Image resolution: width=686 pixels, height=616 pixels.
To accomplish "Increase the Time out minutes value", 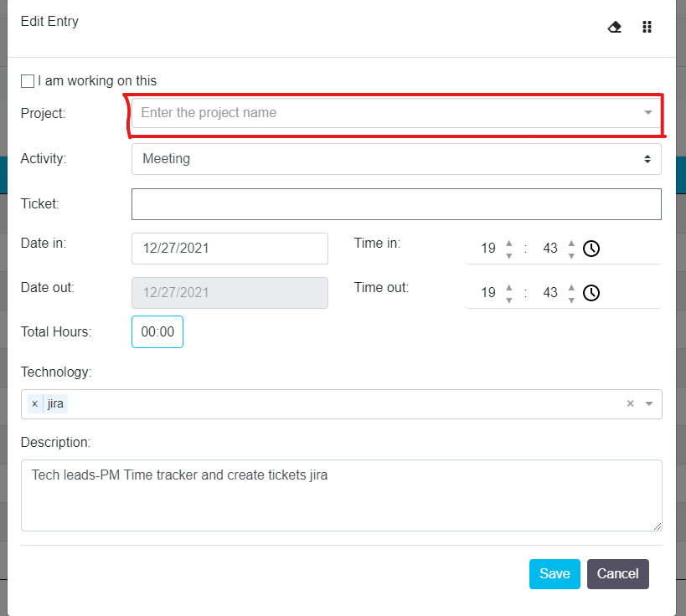I will click(571, 287).
